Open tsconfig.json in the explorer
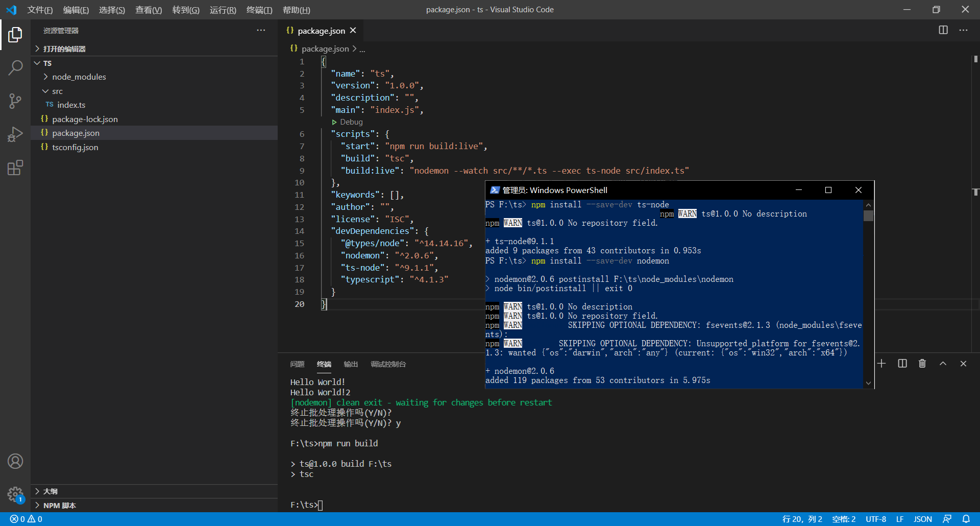The height and width of the screenshot is (526, 980). [x=75, y=147]
